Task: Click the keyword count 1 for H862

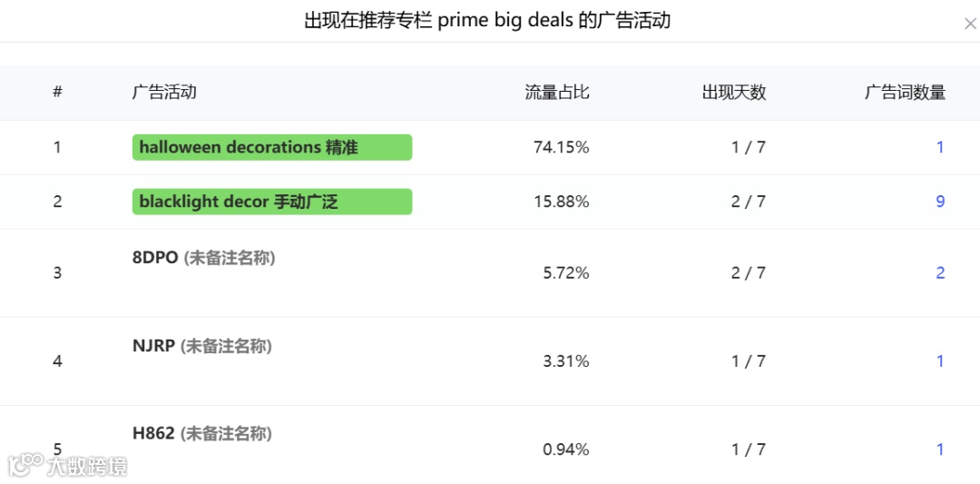Action: click(x=940, y=449)
